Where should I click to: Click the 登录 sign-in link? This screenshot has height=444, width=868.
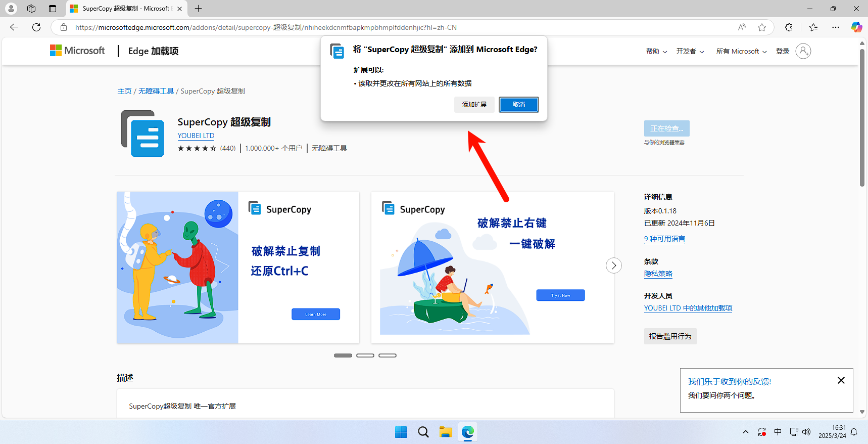coord(783,51)
